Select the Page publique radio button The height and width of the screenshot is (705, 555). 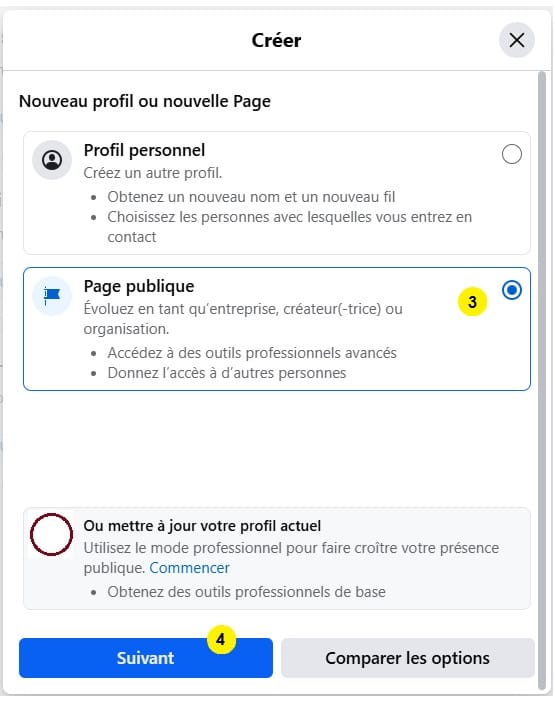(511, 290)
